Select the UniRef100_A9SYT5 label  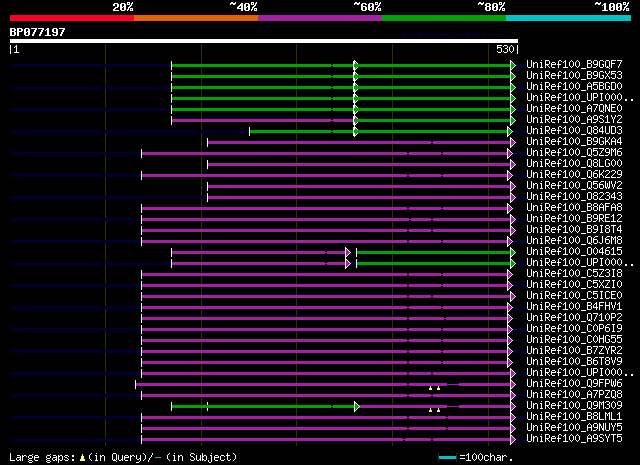[x=574, y=439]
